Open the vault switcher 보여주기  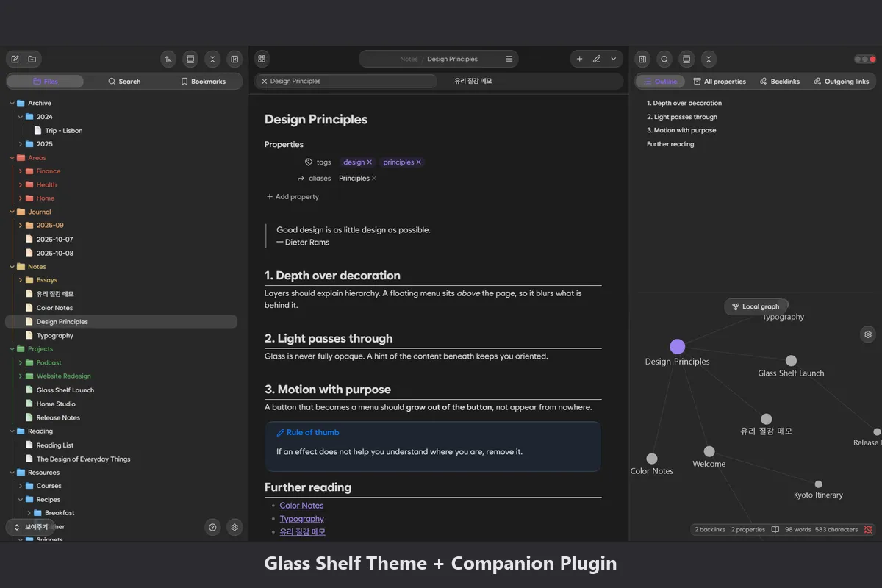[x=30, y=527]
